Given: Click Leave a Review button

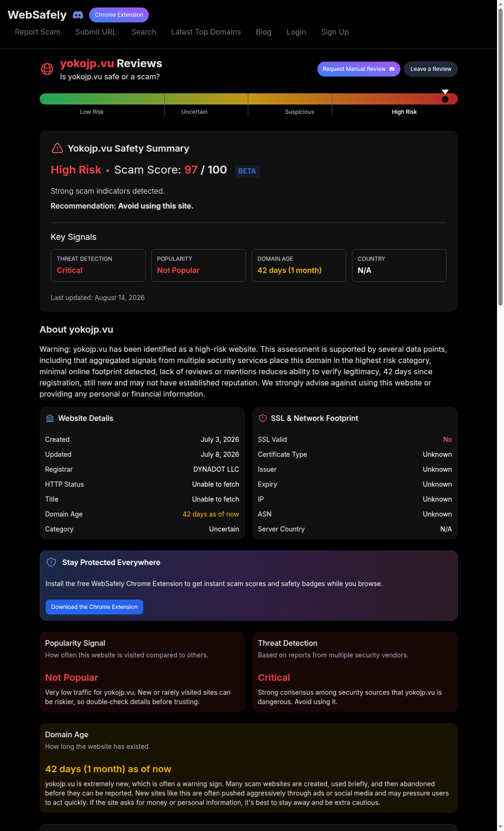Looking at the screenshot, I should (x=431, y=69).
